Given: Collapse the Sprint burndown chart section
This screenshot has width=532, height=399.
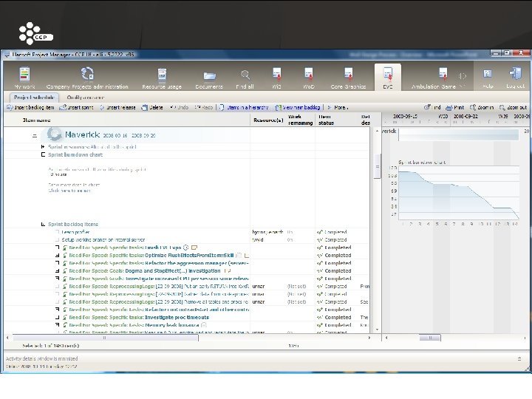Looking at the screenshot, I should (x=43, y=154).
